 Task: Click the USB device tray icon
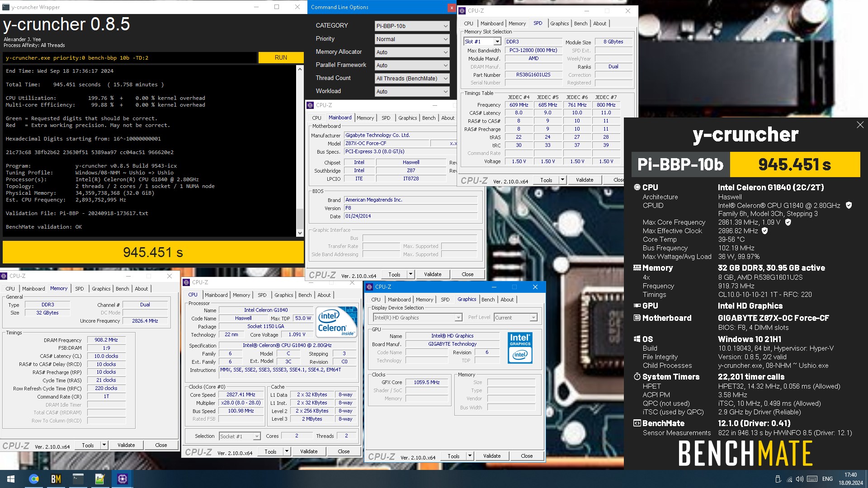coord(778,479)
